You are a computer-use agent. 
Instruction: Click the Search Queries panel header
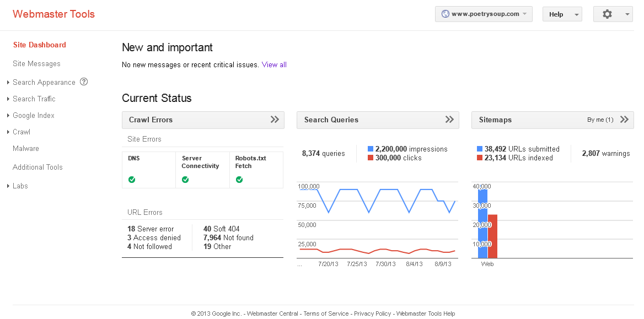(x=378, y=120)
